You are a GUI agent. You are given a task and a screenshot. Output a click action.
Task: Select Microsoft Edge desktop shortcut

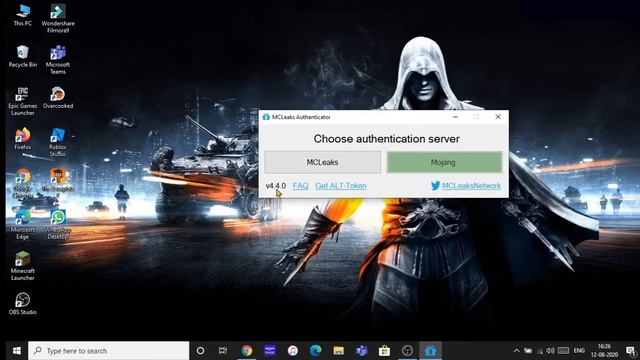pos(22,224)
